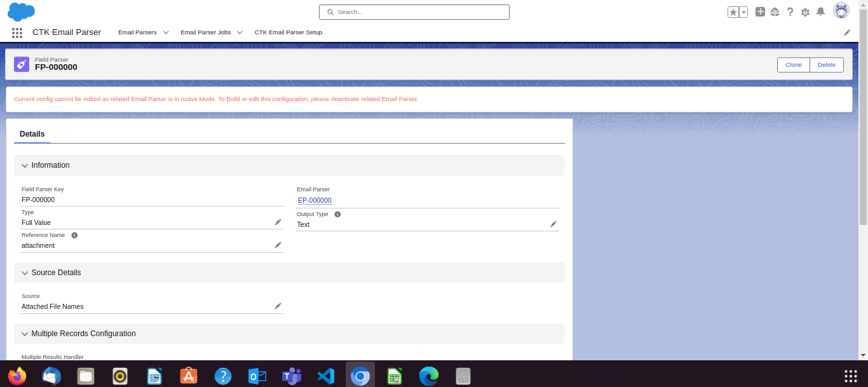The image size is (868, 387).
Task: Open the CTK Email Parser Setup tab
Action: pyautogui.click(x=288, y=32)
